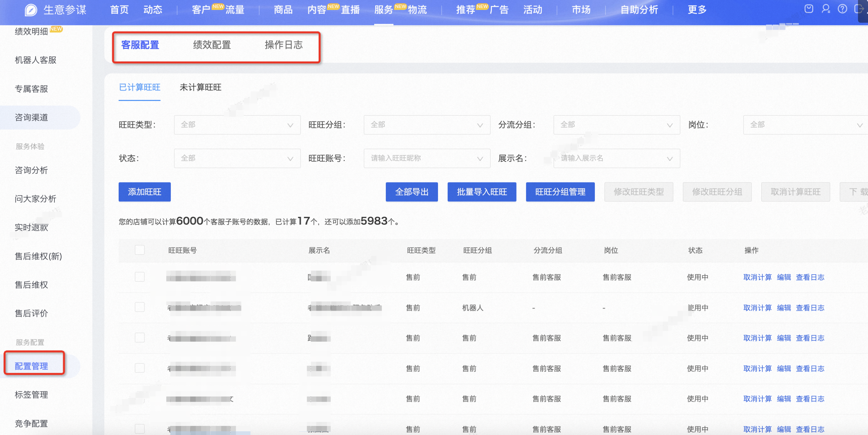Open the 更多 menu in top navigation
This screenshot has width=868, height=435.
pyautogui.click(x=697, y=10)
